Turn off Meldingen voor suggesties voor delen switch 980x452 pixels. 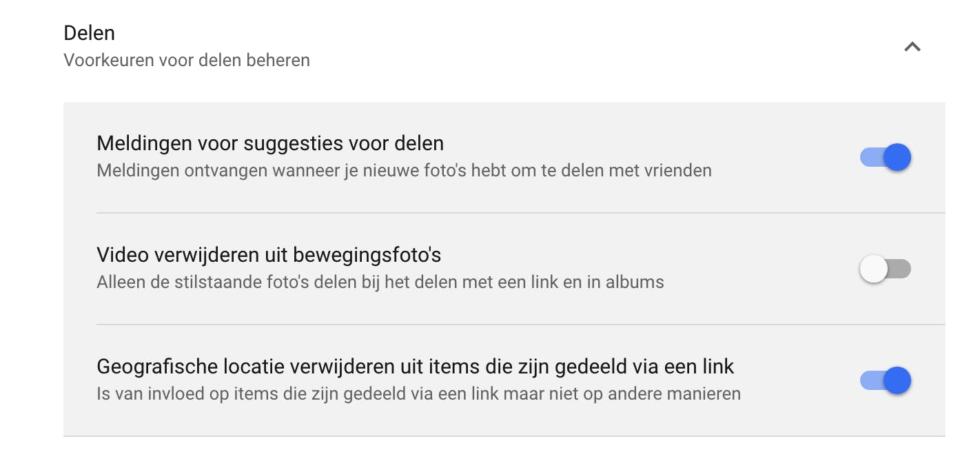[886, 157]
